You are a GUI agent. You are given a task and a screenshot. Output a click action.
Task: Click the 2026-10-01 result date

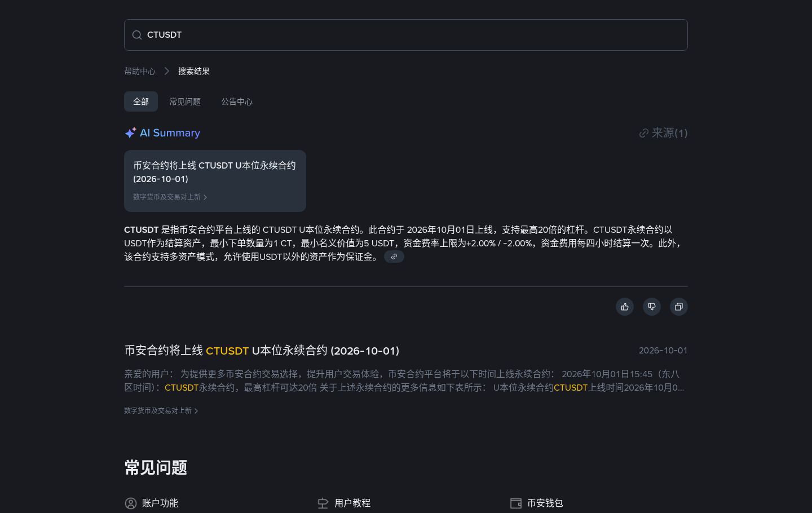point(663,351)
